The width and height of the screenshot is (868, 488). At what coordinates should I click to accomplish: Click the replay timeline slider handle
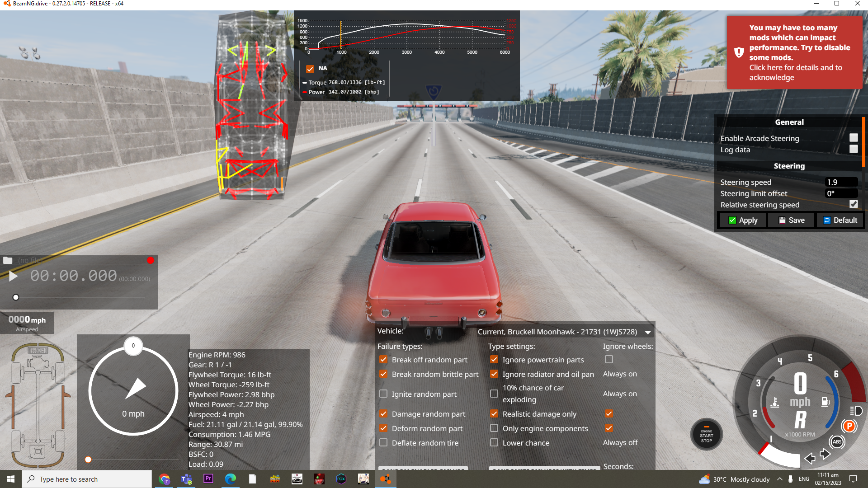[x=16, y=297]
